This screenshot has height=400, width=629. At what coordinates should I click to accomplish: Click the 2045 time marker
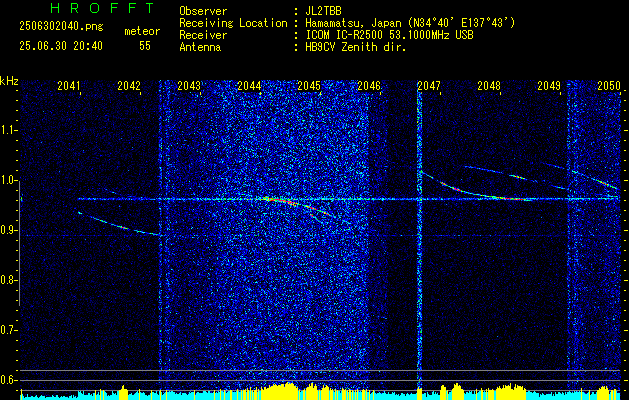[309, 86]
